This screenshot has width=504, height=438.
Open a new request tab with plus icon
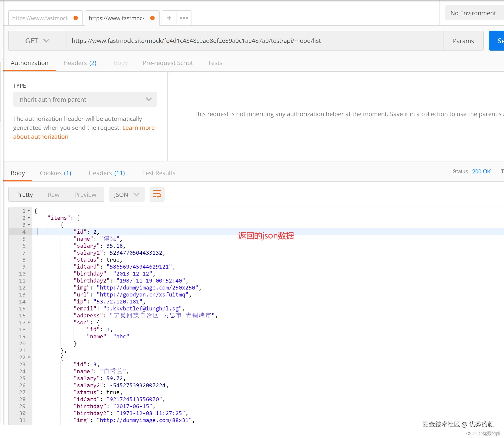(x=169, y=18)
